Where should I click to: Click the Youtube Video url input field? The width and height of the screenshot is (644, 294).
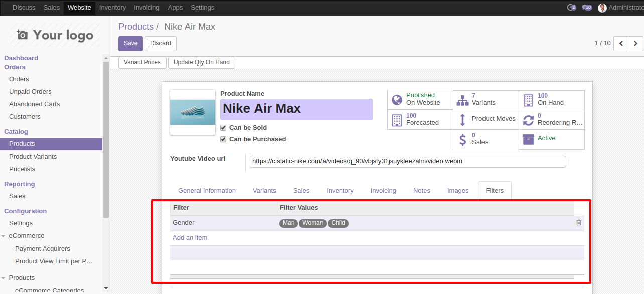pyautogui.click(x=407, y=162)
